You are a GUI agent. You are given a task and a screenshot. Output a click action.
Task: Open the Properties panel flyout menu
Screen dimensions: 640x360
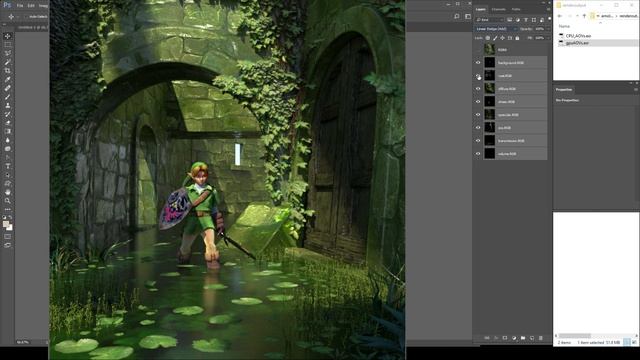[636, 89]
